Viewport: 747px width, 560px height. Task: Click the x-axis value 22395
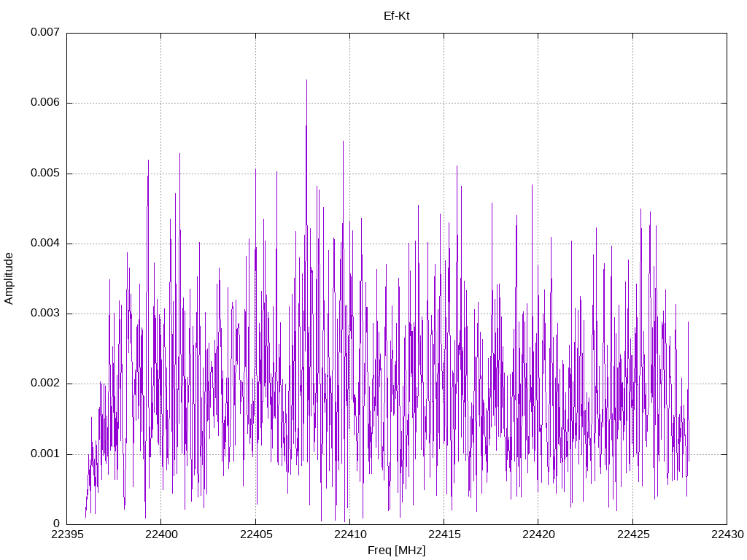pyautogui.click(x=66, y=534)
